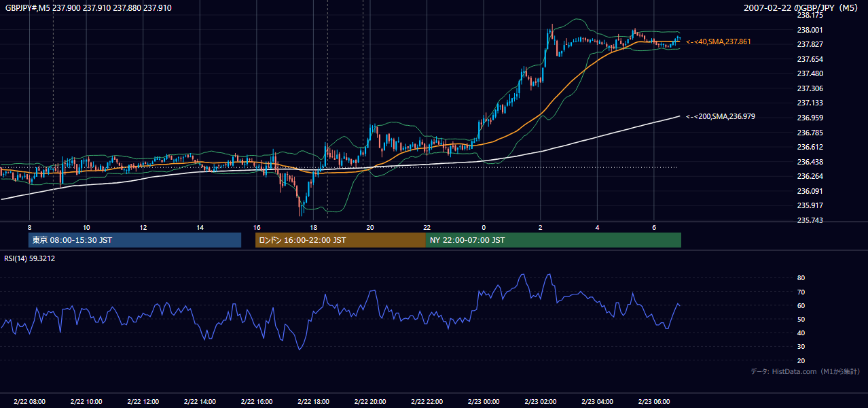Viewport: 868px width, 408px height.
Task: Click hour tick 6 under the candlestick chart
Action: pos(654,227)
